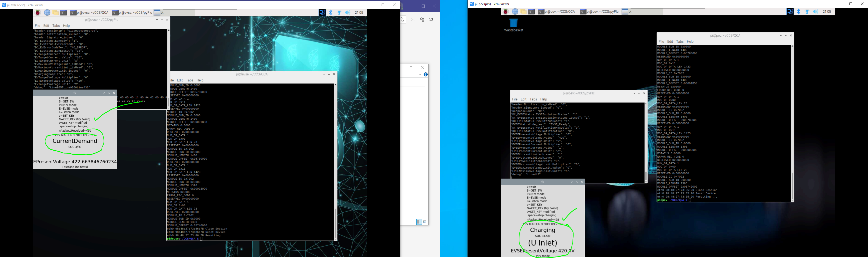The width and height of the screenshot is (868, 258).
Task: Switch Explorer to large icons view
Action: 425,222
